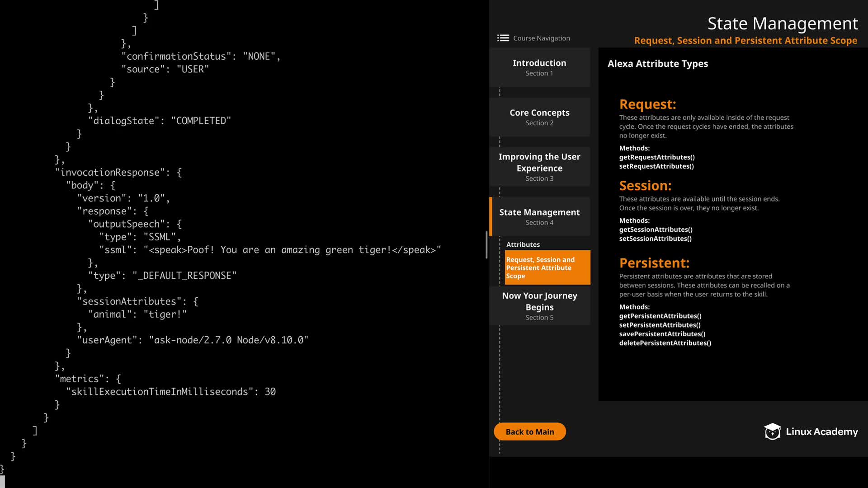Open Now Your Journey Begins section
Screen dimensions: 868x488
(539, 306)
